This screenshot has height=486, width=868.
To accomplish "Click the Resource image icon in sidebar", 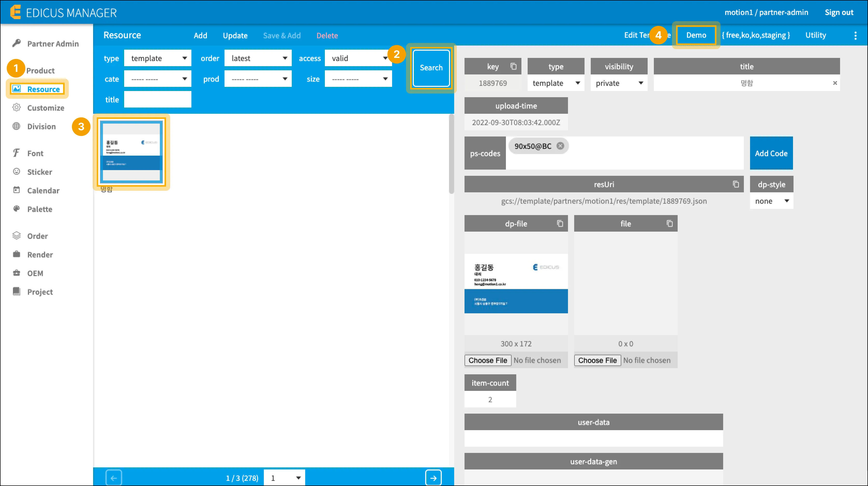I will 17,89.
